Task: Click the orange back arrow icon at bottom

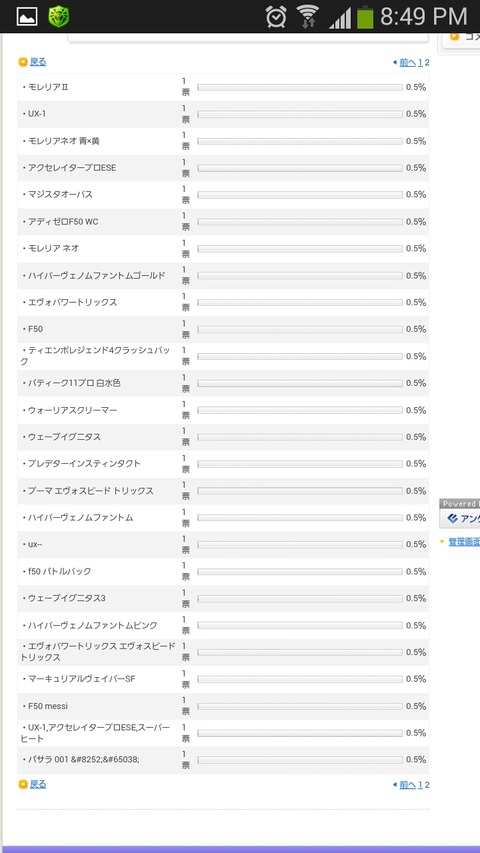Action: [23, 784]
